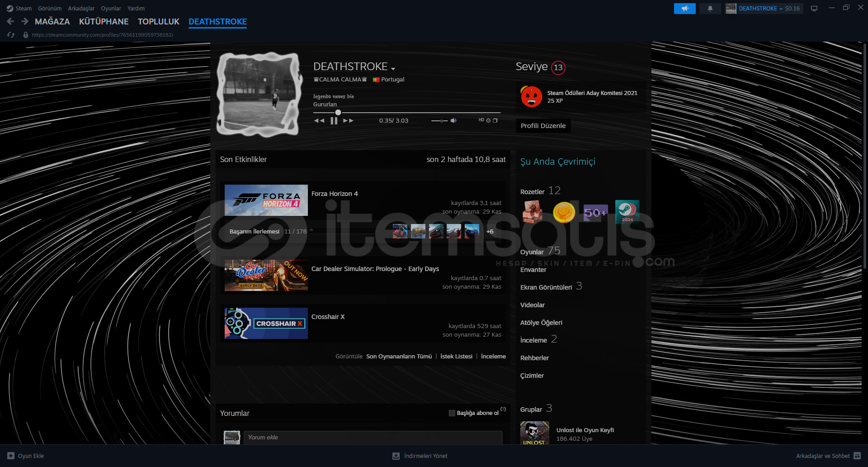868x467 pixels.
Task: Toggle the Başlığa abone ol checkbox
Action: point(452,413)
